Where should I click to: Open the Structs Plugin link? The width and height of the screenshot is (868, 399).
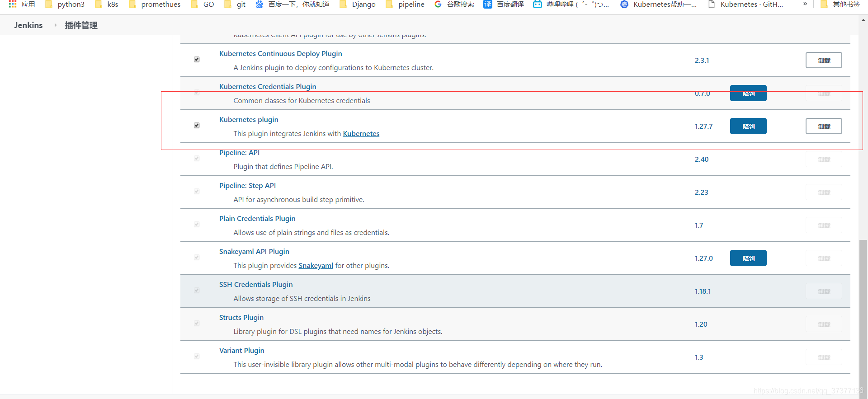pyautogui.click(x=241, y=318)
